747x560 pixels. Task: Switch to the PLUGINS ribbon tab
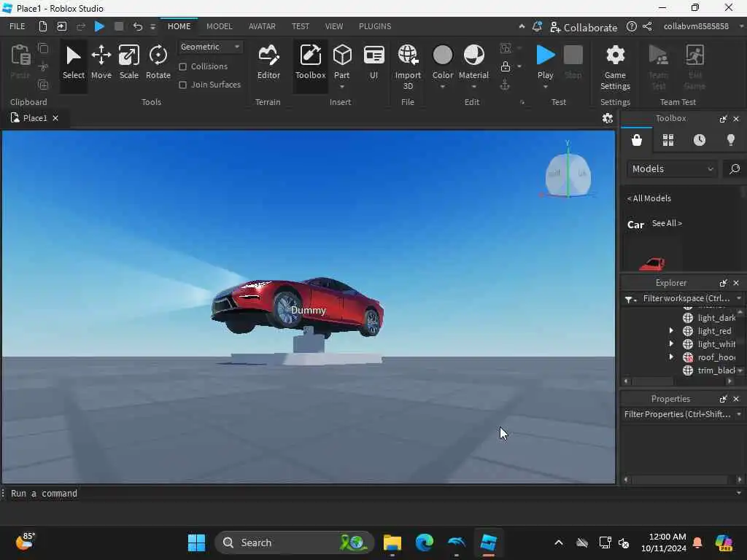(375, 26)
